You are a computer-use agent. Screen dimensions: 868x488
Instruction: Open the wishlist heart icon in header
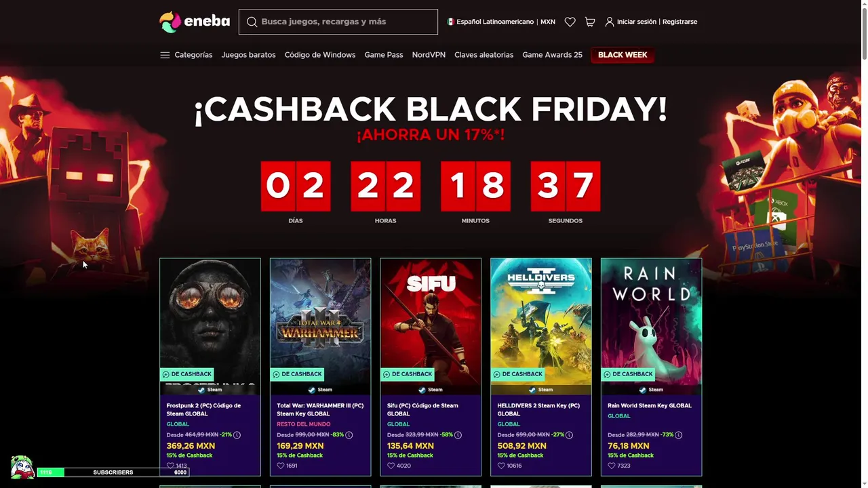point(570,22)
